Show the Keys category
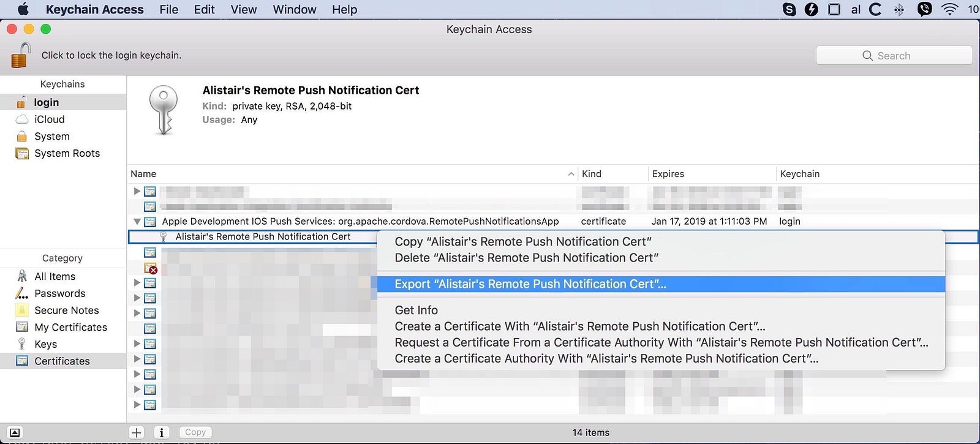 [x=63, y=344]
